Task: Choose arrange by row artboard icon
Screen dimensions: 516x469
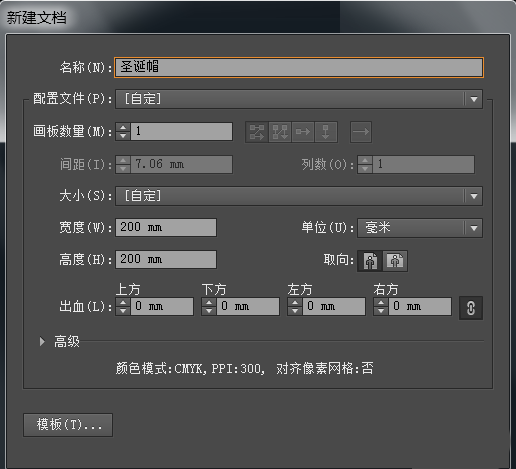Action: coord(303,132)
